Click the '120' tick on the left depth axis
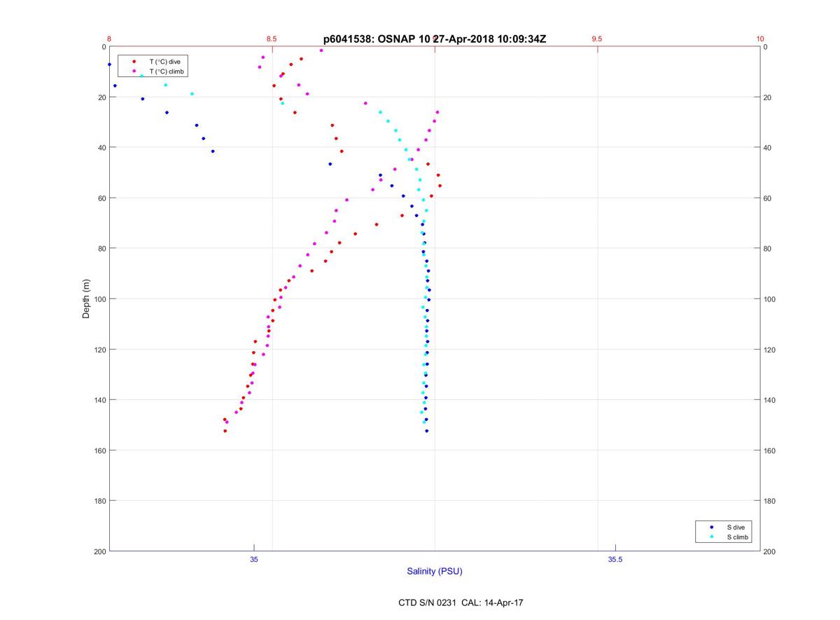Viewport: 840px width, 620px height. click(x=99, y=350)
